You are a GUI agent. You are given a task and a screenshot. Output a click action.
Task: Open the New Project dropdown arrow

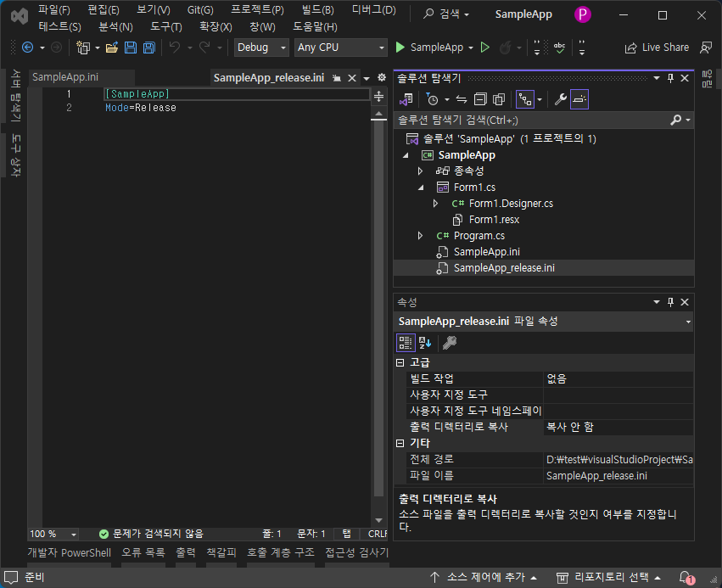coord(98,48)
